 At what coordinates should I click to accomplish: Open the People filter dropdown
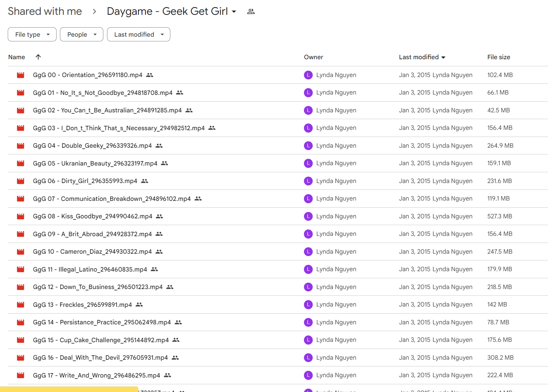81,34
